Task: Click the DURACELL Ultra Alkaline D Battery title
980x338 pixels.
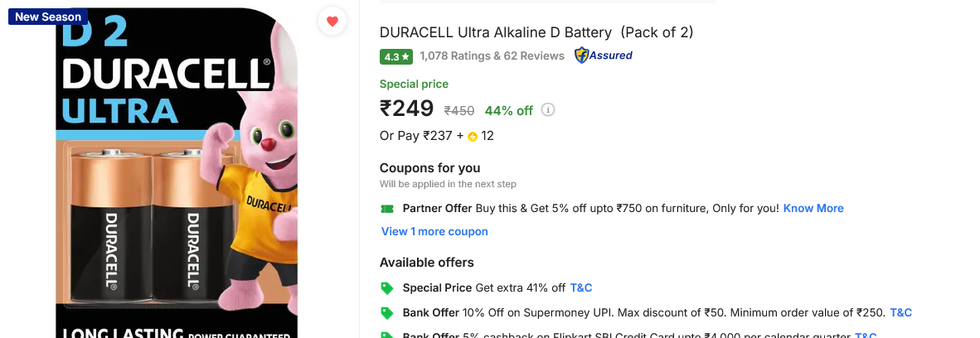Action: tap(536, 32)
